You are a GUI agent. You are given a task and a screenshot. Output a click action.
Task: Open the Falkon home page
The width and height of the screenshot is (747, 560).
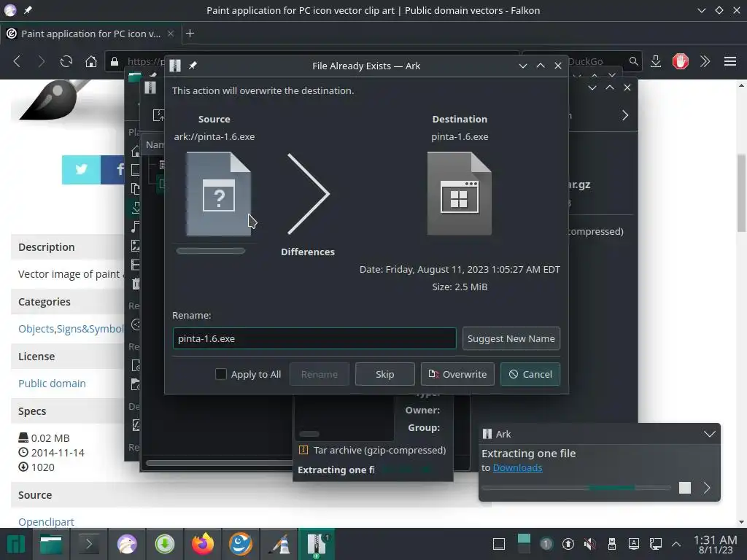click(x=91, y=61)
